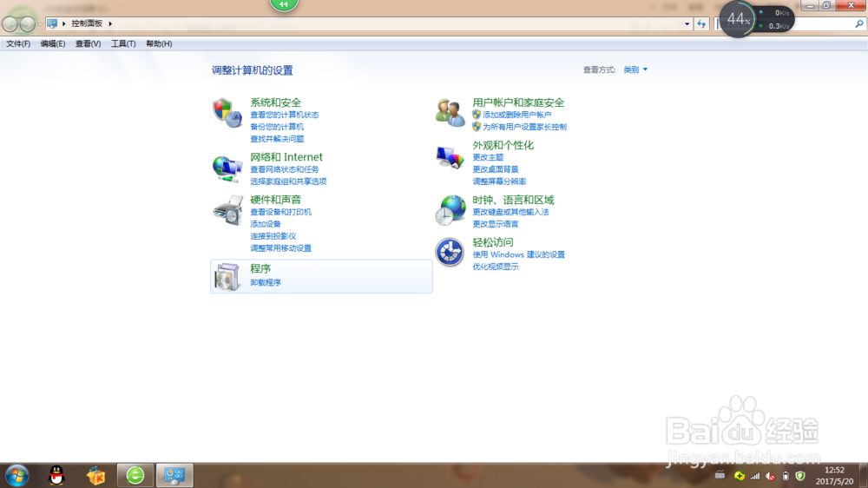Click the 程序 heading link
This screenshot has width=868, height=488.
(260, 268)
